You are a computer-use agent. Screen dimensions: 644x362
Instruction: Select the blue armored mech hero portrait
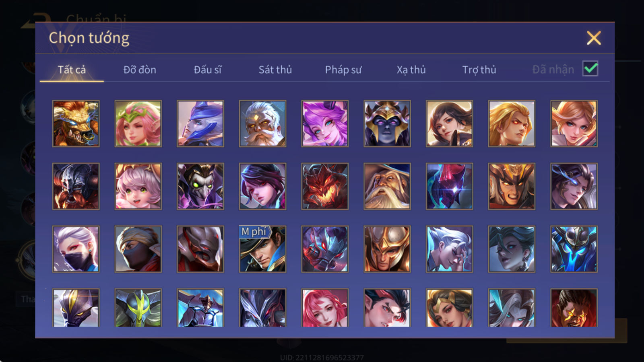574,249
